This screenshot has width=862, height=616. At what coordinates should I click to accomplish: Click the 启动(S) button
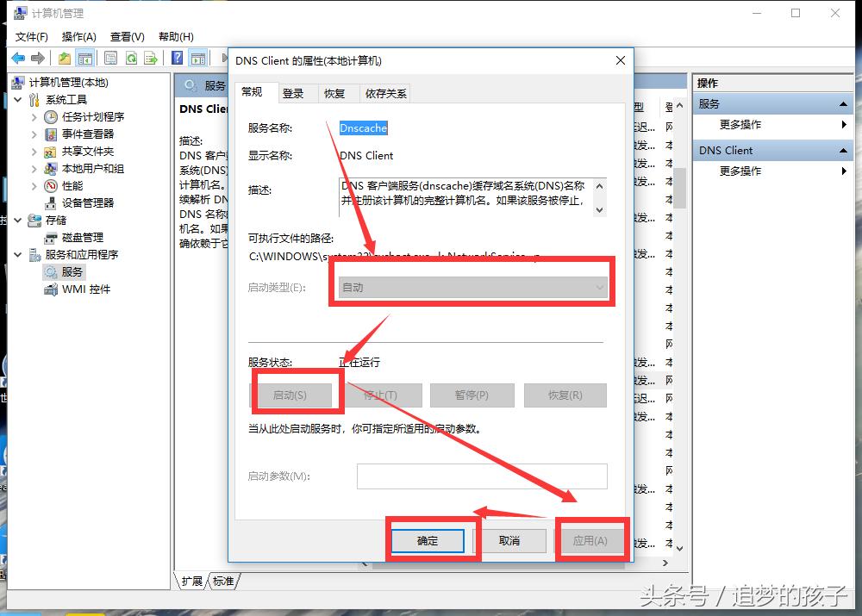pyautogui.click(x=290, y=395)
